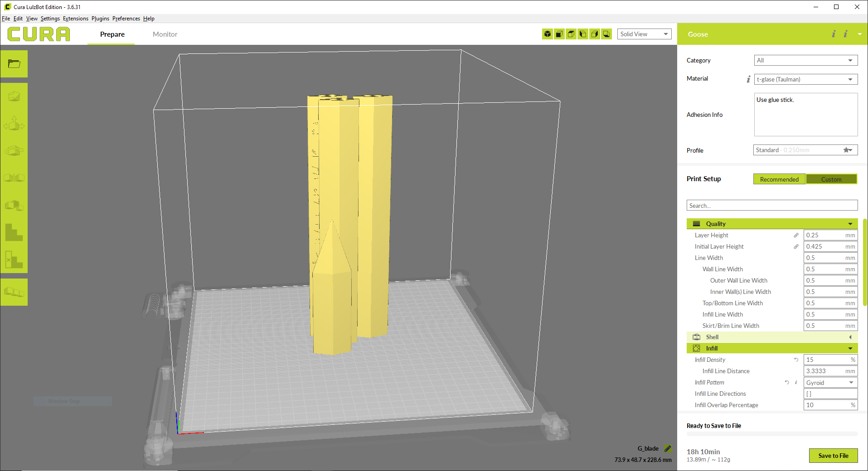
Task: Click the link icon beside Initial Layer Height
Action: [x=796, y=246]
